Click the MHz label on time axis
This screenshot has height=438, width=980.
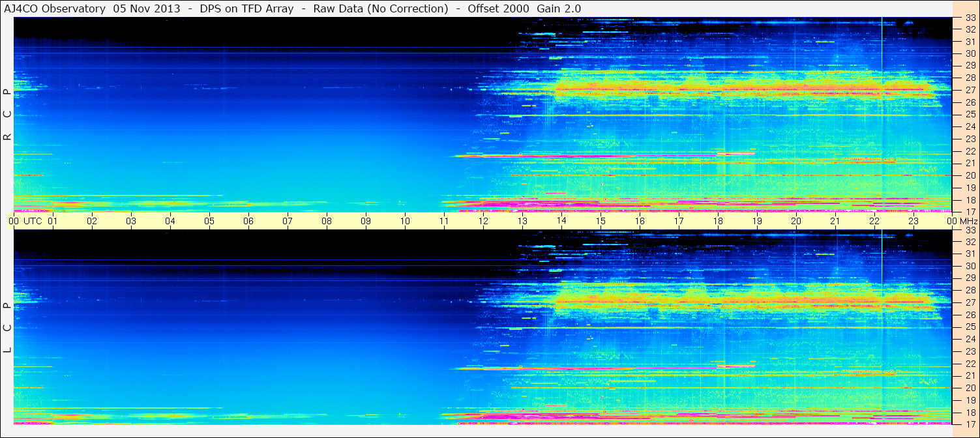pyautogui.click(x=968, y=221)
